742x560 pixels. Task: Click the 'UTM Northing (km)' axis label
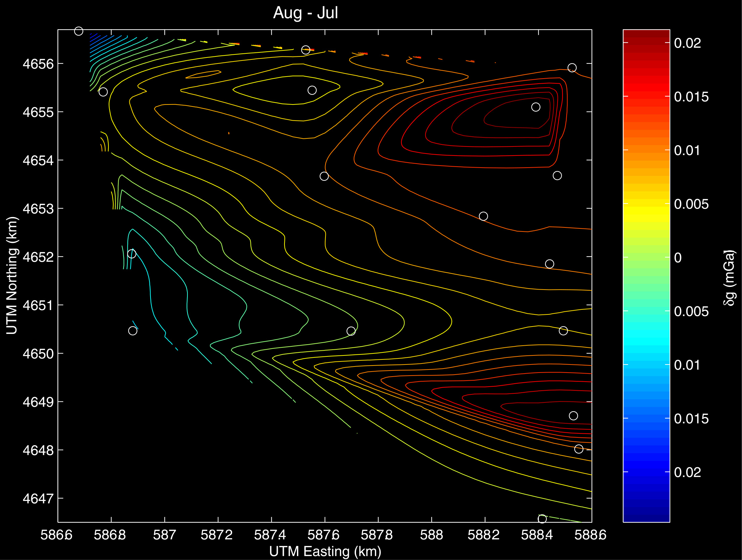pos(12,275)
